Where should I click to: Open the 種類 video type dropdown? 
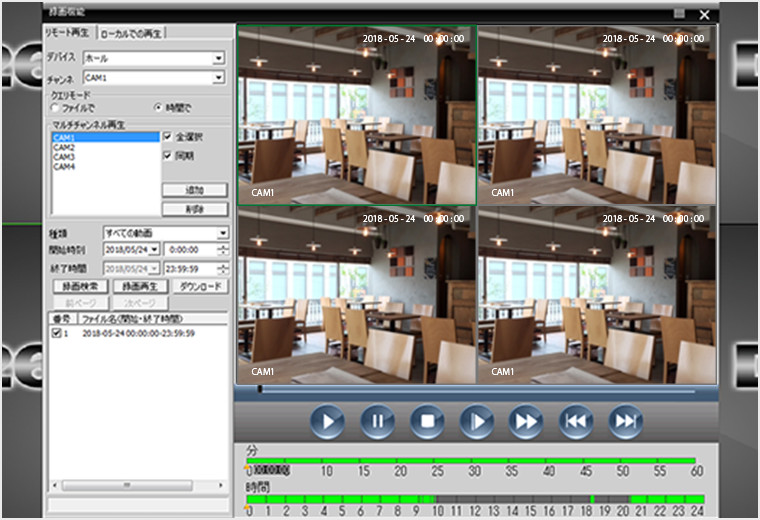coord(223,233)
